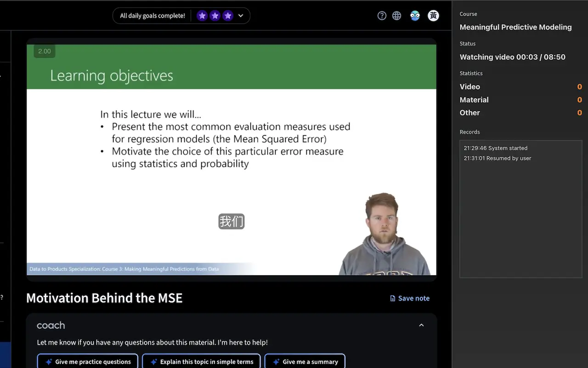Click the Video statistics label
Image resolution: width=588 pixels, height=368 pixels.
470,86
